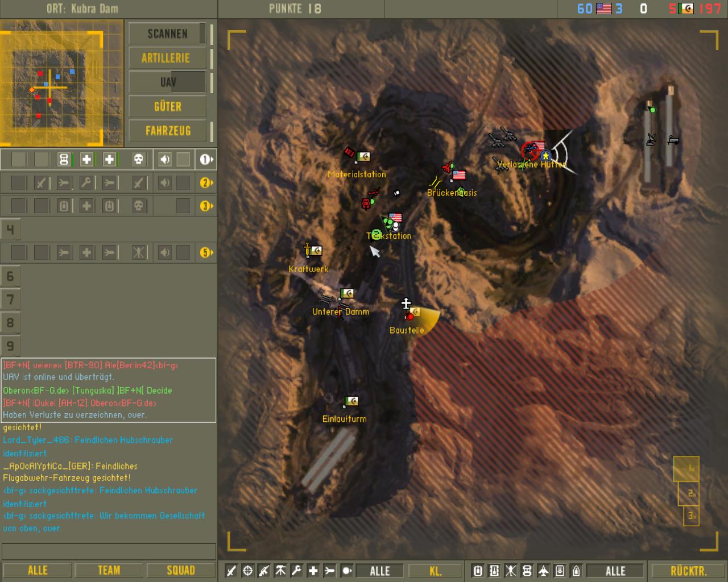Viewport: 728px width, 582px height.
Task: Click the Baustelle control point flag
Action: (415, 311)
